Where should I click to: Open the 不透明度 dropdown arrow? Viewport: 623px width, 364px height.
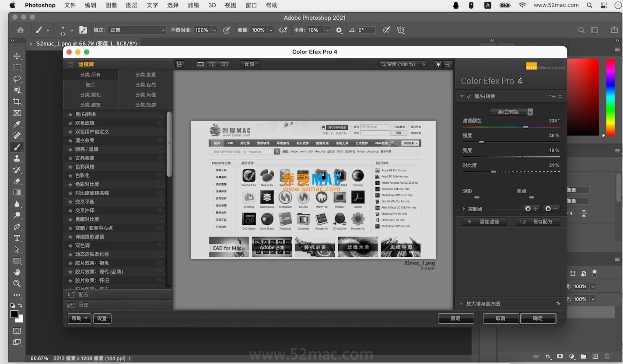(214, 30)
